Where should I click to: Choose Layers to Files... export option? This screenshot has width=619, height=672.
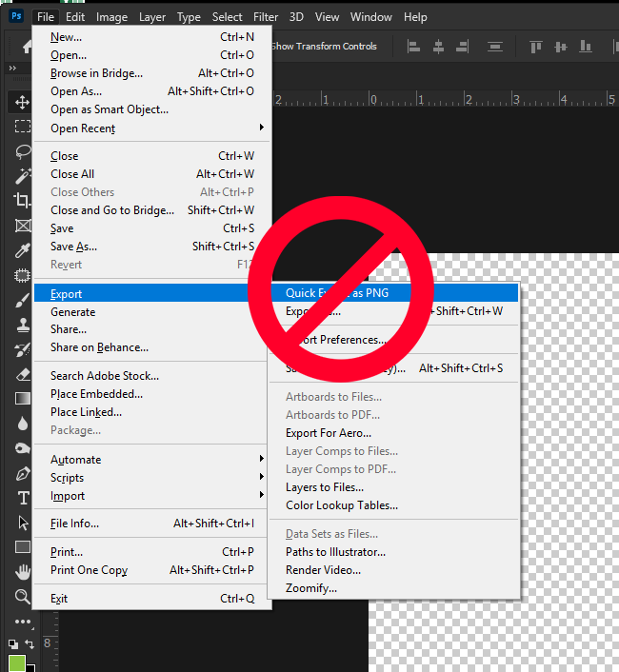pos(393,487)
